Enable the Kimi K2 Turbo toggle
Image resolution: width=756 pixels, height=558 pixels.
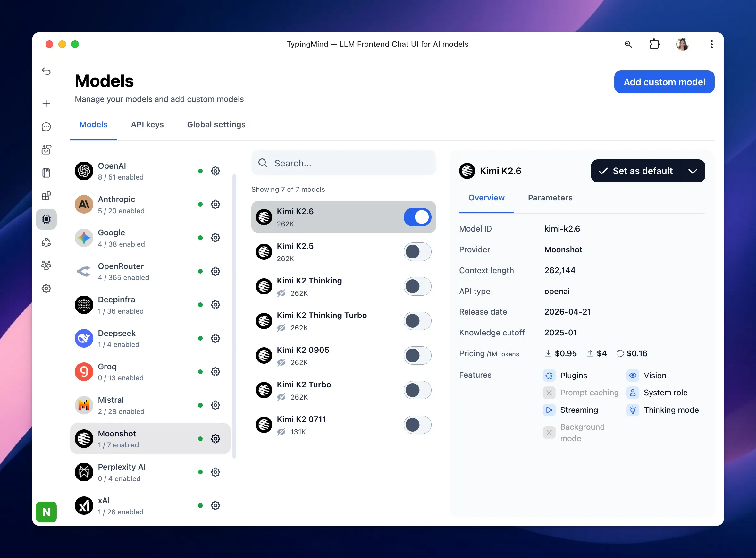417,390
